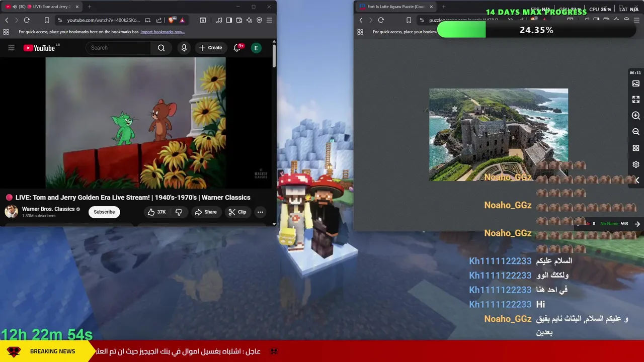Go to YouTube home via logo
This screenshot has height=362, width=644.
pyautogui.click(x=39, y=48)
